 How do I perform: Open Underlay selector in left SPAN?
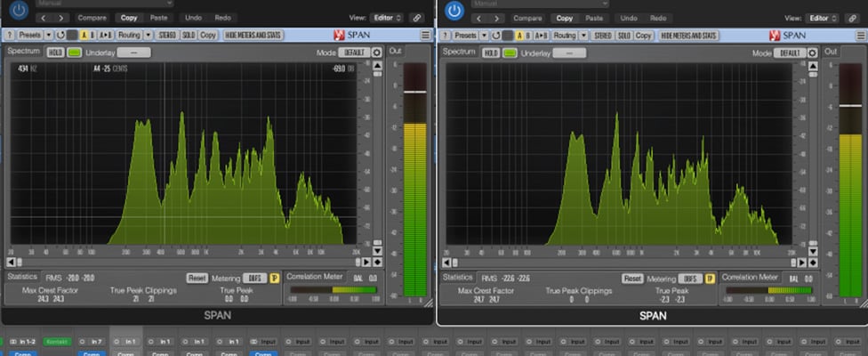(133, 53)
